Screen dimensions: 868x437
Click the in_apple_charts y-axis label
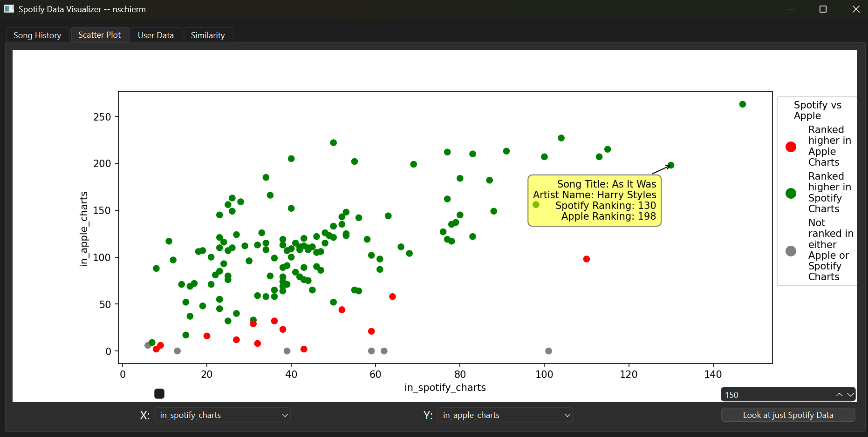(84, 229)
